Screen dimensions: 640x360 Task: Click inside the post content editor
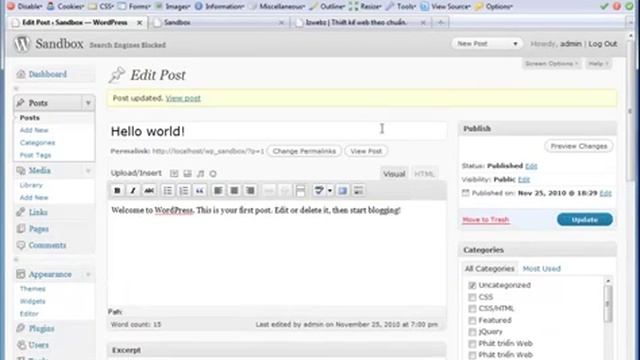pyautogui.click(x=277, y=253)
